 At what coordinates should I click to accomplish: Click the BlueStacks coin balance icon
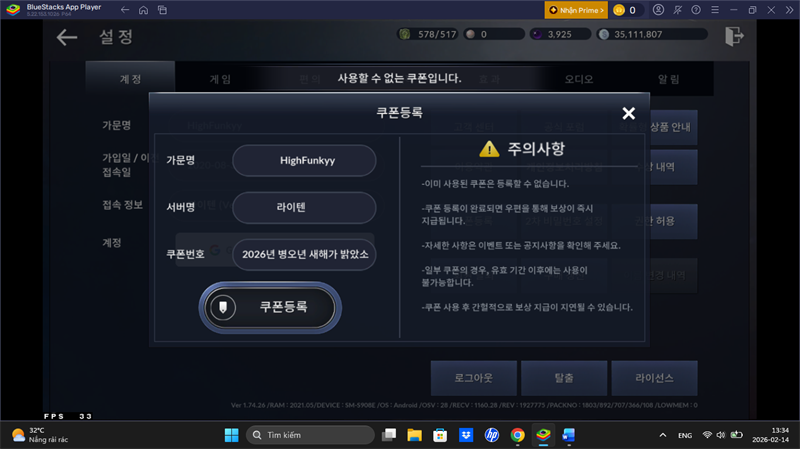[619, 10]
